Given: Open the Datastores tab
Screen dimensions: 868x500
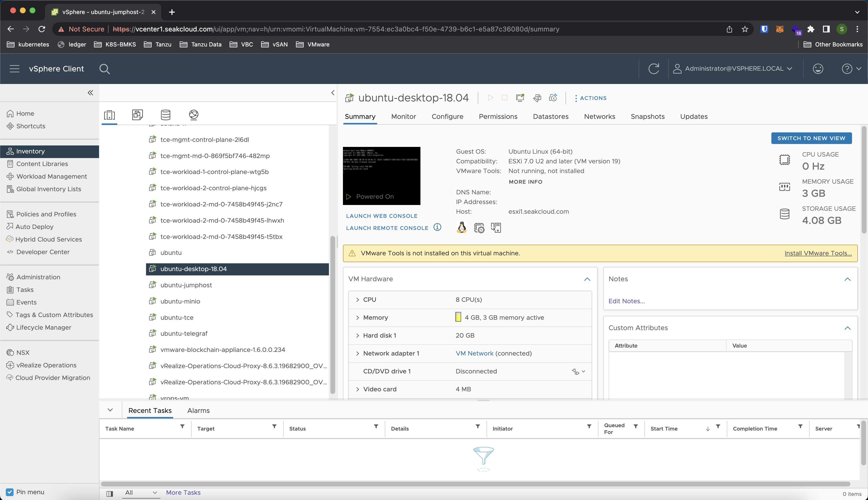Looking at the screenshot, I should (550, 116).
